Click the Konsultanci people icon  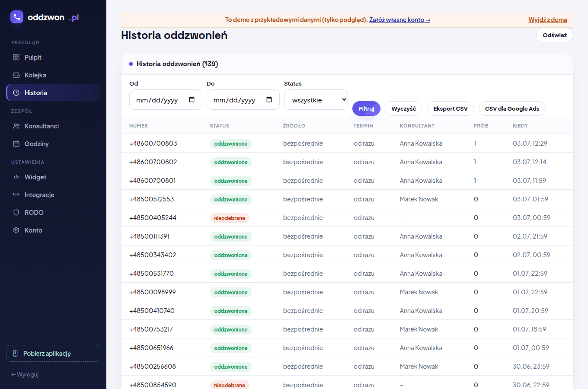click(16, 126)
